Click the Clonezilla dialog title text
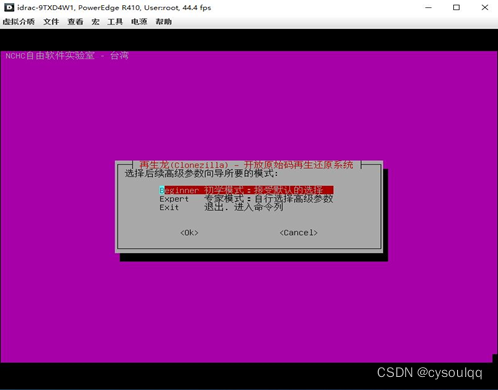 pyautogui.click(x=246, y=165)
